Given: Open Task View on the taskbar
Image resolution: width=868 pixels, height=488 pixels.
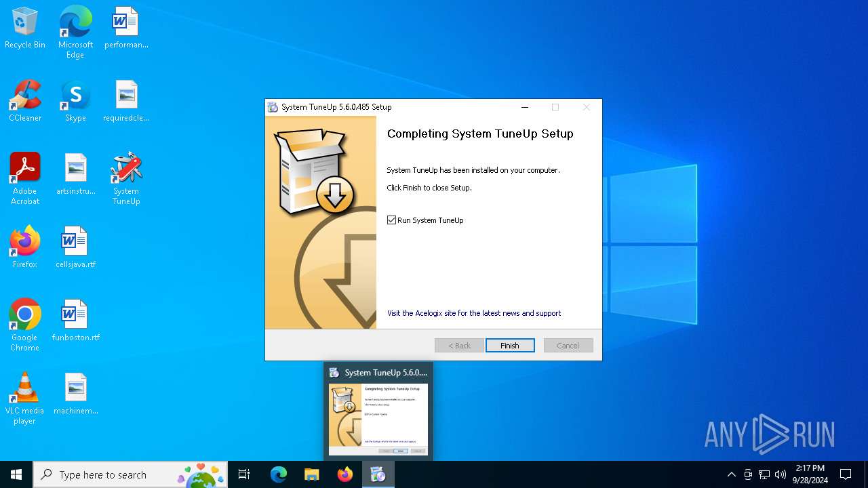Looking at the screenshot, I should pyautogui.click(x=244, y=474).
